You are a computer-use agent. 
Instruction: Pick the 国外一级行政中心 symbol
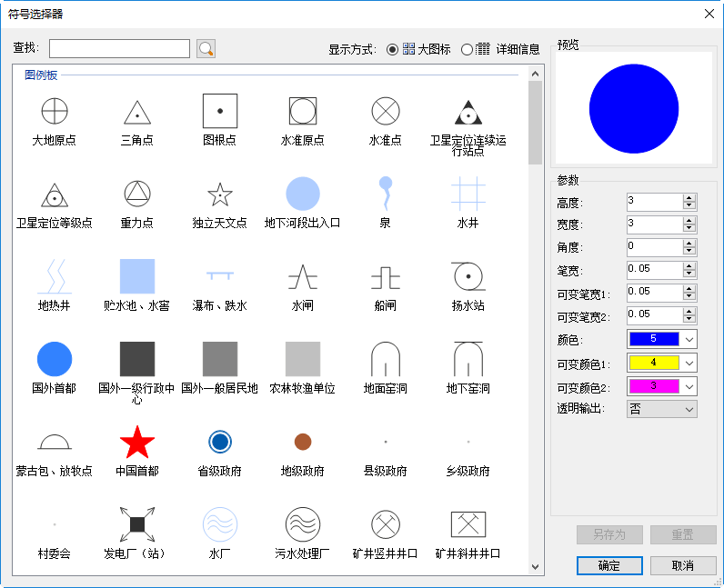point(137,359)
